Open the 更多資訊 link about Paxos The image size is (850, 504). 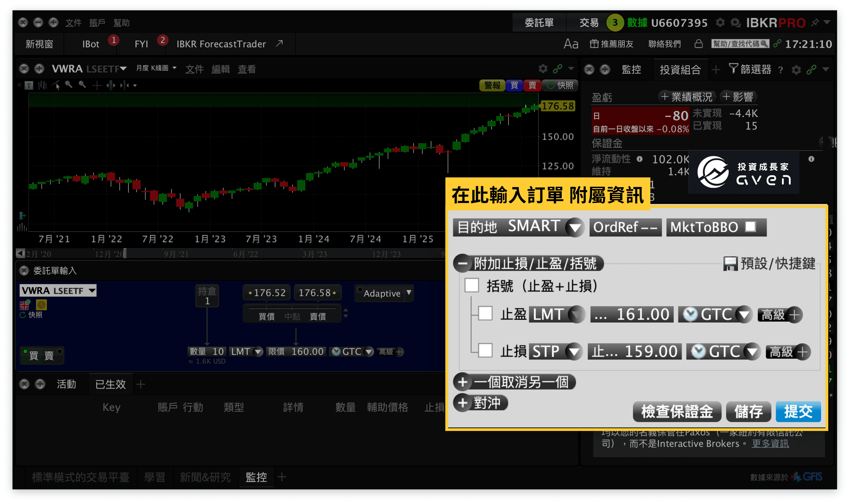[x=770, y=444]
